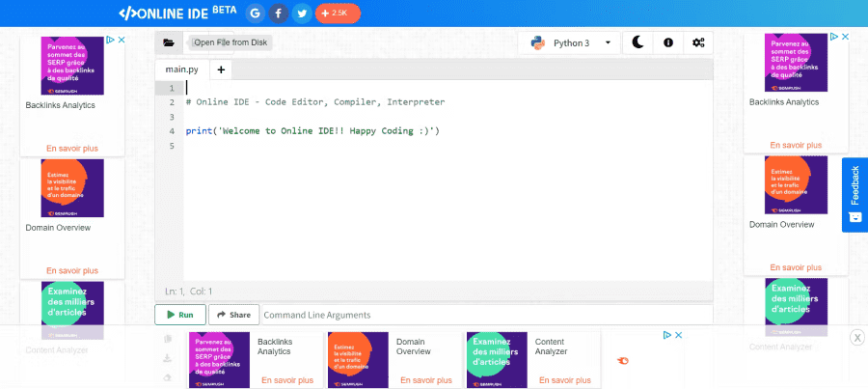Image resolution: width=868 pixels, height=389 pixels.
Task: Click line number 5 in the gutter
Action: pos(172,146)
